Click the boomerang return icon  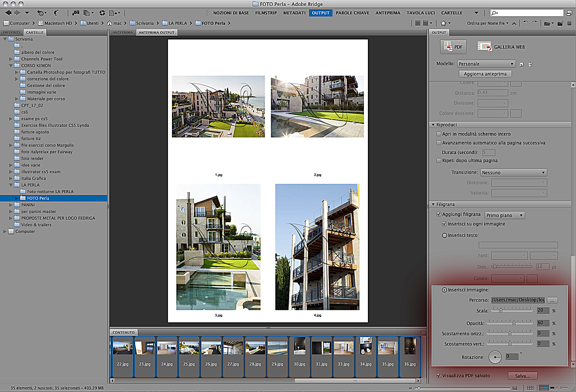pyautogui.click(x=56, y=13)
